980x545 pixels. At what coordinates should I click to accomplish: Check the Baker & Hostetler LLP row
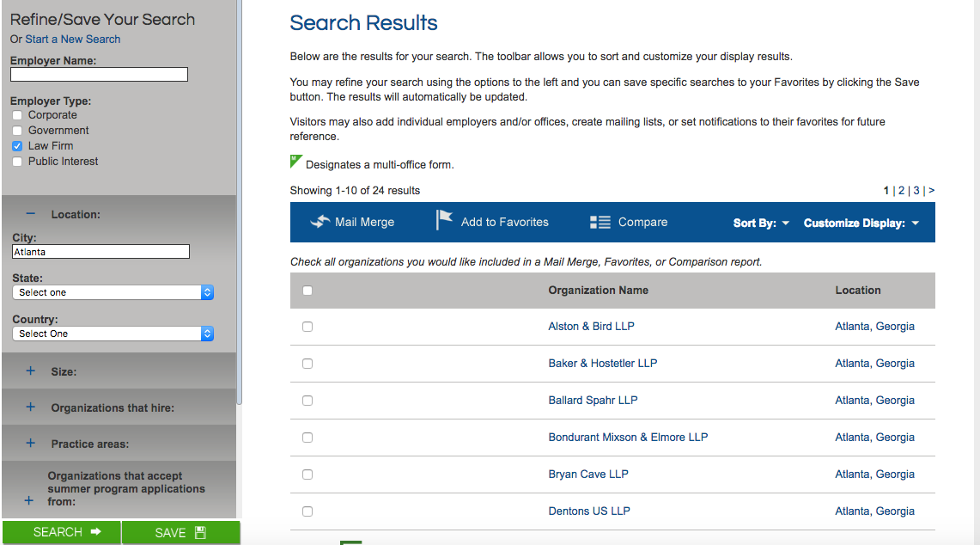[307, 364]
